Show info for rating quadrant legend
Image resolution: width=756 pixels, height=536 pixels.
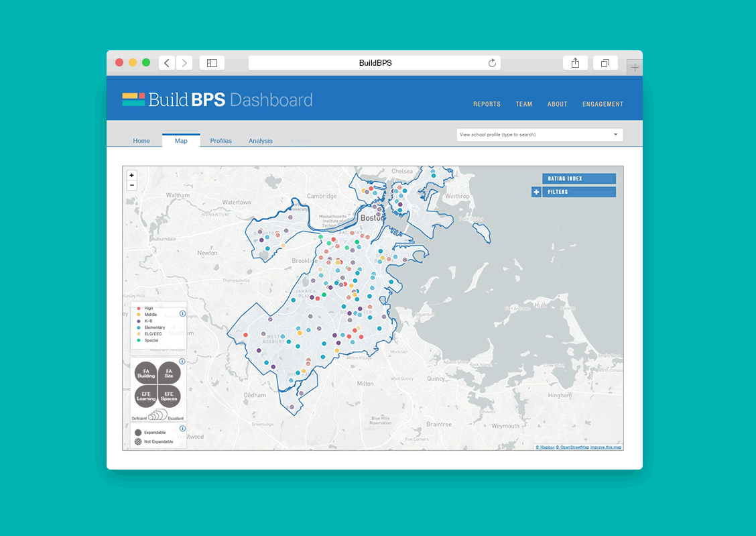pos(182,362)
